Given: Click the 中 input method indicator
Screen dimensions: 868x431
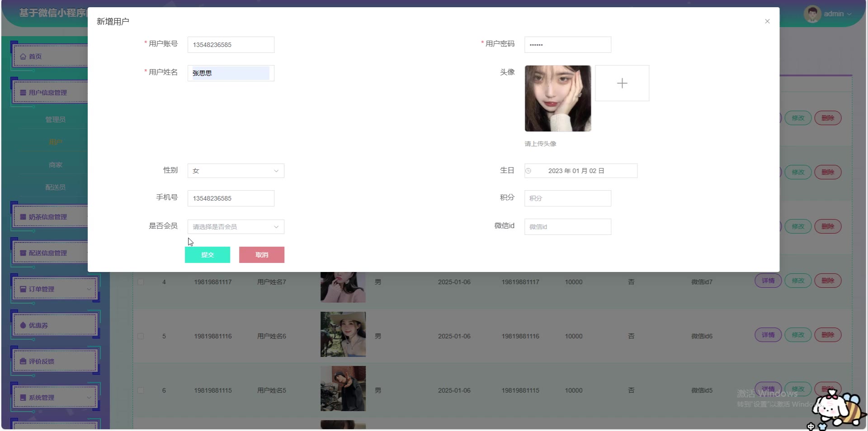Looking at the screenshot, I should click(x=811, y=426).
